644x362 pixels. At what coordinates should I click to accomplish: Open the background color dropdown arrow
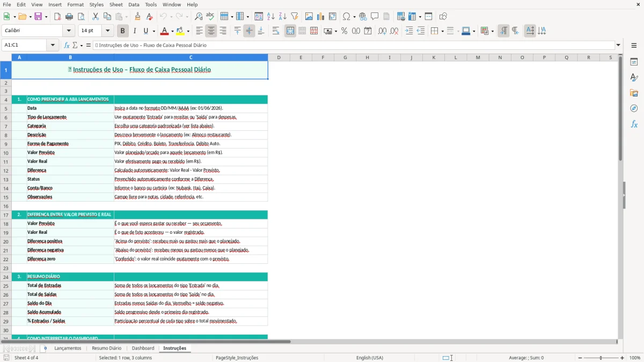point(188,31)
